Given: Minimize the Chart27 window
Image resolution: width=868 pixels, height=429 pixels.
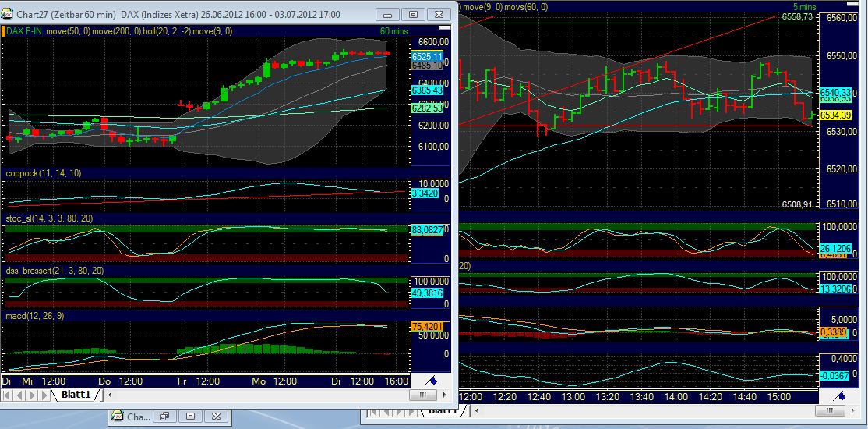Looking at the screenshot, I should coord(388,14).
